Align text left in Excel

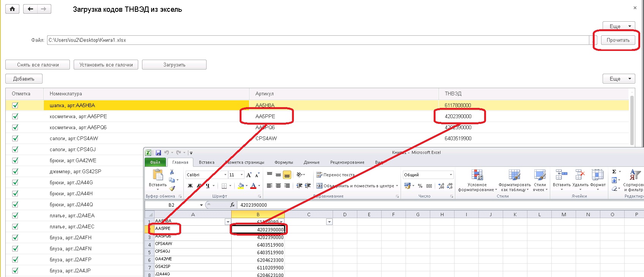tap(270, 186)
